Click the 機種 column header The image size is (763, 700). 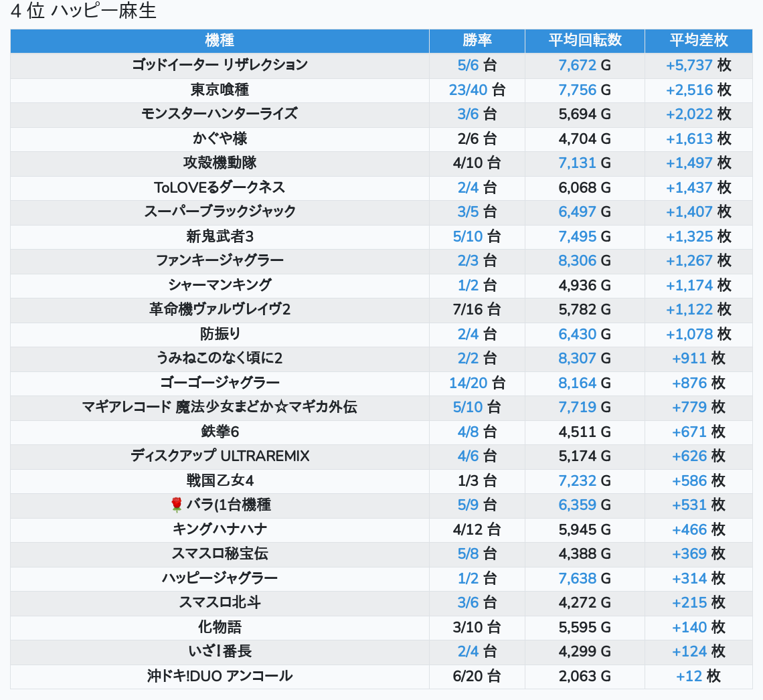pyautogui.click(x=220, y=40)
